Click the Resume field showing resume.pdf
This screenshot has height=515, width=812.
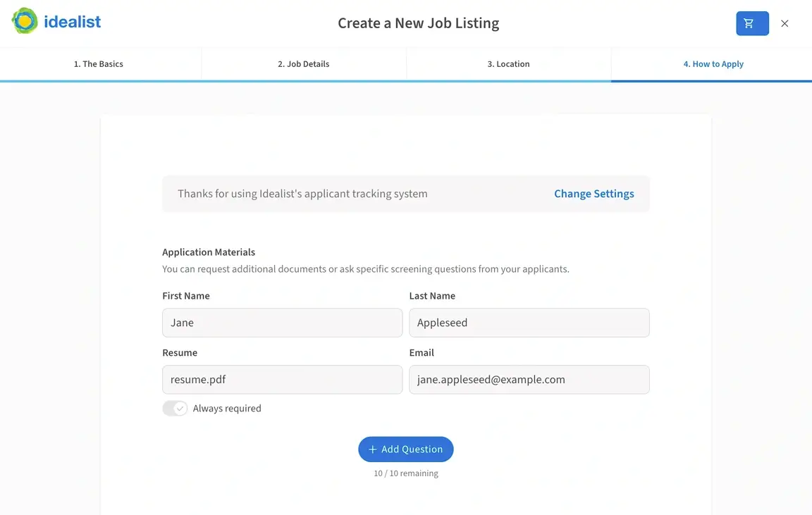282,379
